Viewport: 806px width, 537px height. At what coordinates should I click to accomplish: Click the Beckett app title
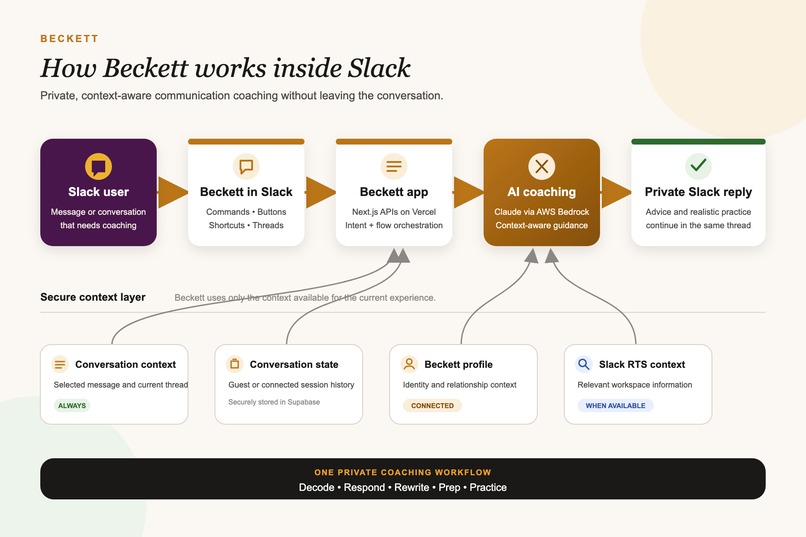[394, 192]
